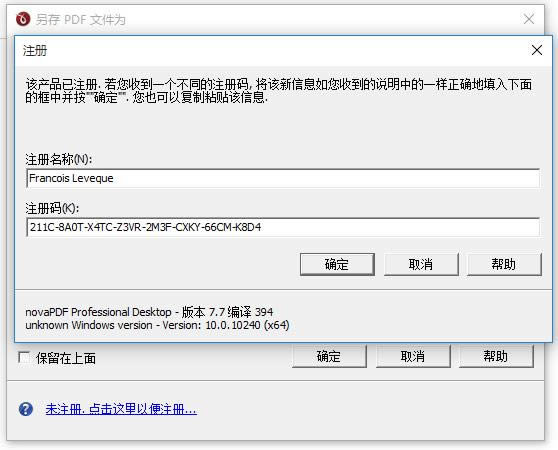Close the 注册 dialog with its X
This screenshot has height=450, width=558.
[537, 50]
